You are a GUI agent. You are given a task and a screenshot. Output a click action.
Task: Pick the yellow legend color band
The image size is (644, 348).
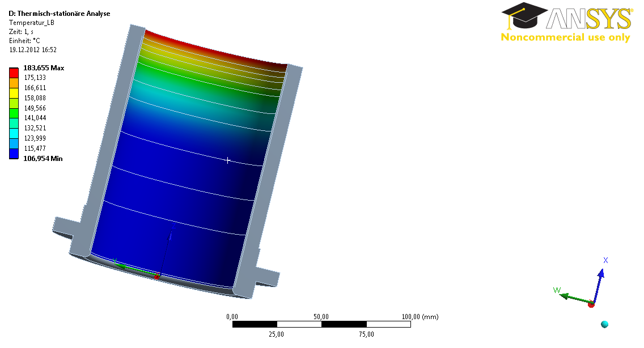click(14, 93)
